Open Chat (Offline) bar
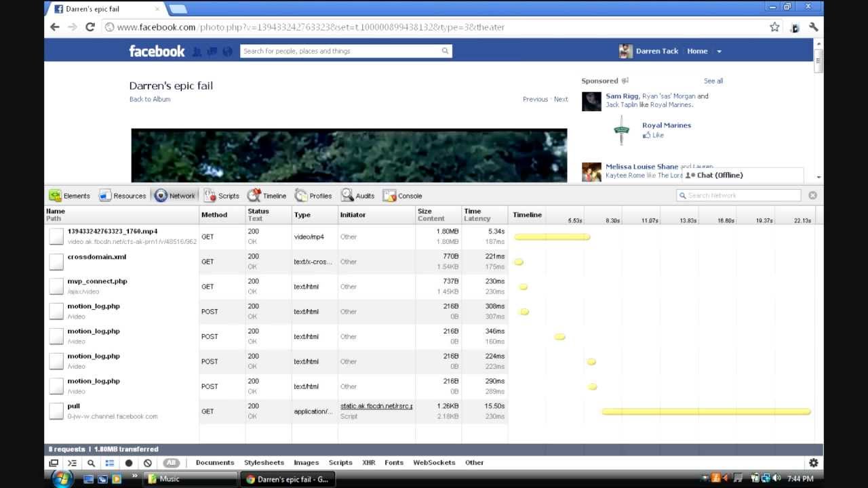Viewport: 868px width, 488px height. point(743,175)
